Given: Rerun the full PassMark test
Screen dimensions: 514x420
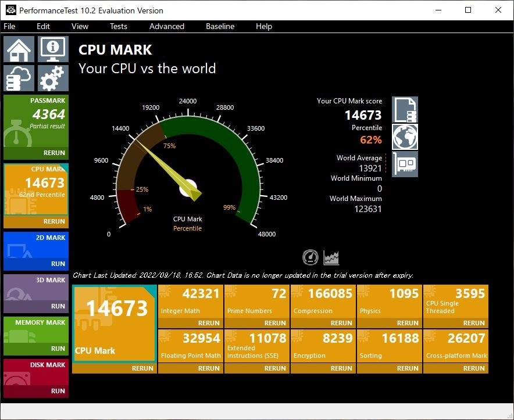Looking at the screenshot, I should pos(36,153).
